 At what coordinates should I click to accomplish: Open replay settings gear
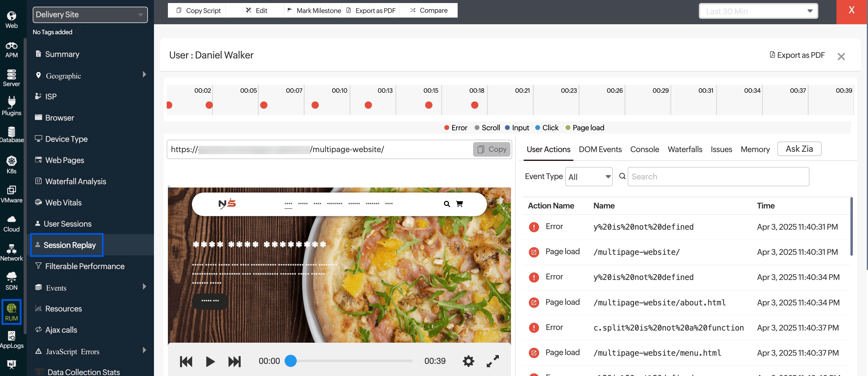coord(468,361)
